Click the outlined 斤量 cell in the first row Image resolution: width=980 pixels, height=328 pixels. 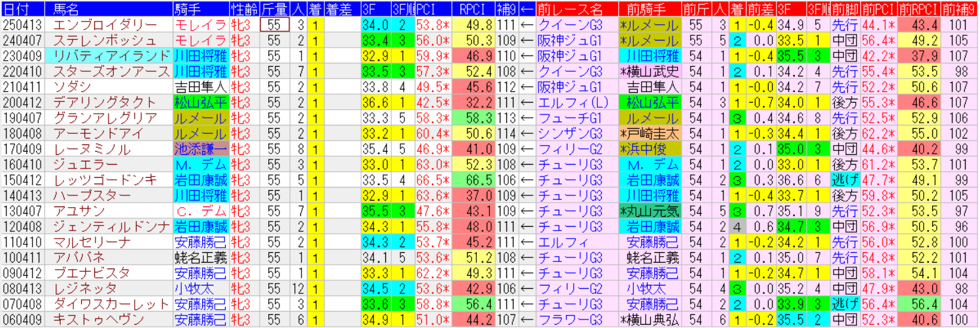click(274, 25)
